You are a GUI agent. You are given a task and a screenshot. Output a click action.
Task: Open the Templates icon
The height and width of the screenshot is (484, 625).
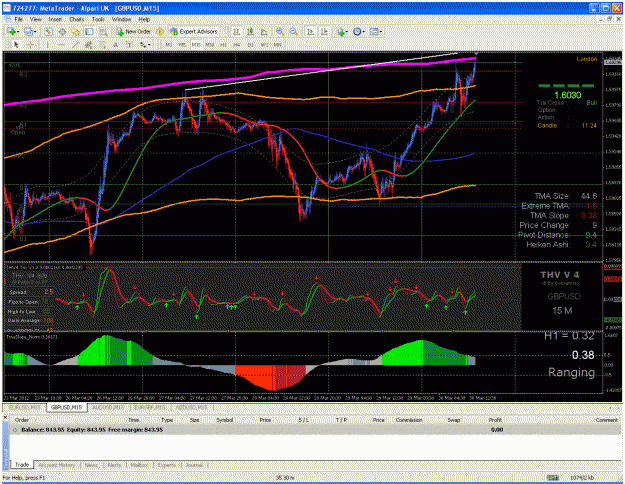point(373,31)
